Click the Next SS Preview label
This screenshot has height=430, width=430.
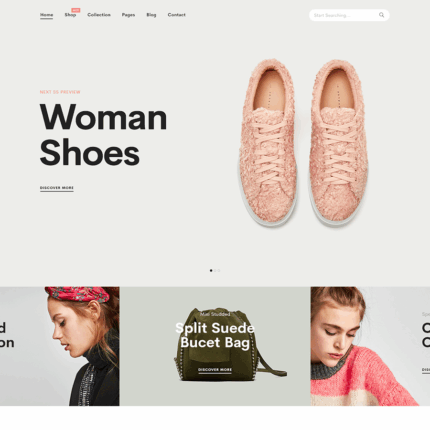pyautogui.click(x=60, y=92)
